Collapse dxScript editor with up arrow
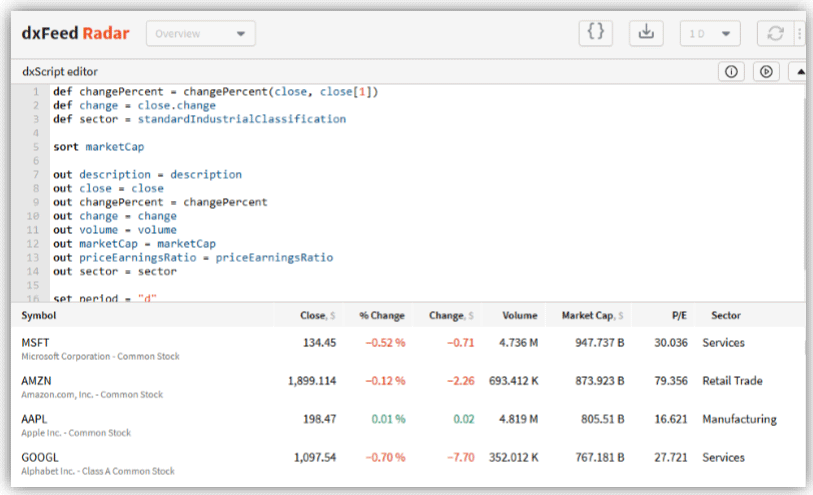This screenshot has width=813, height=495. [800, 72]
